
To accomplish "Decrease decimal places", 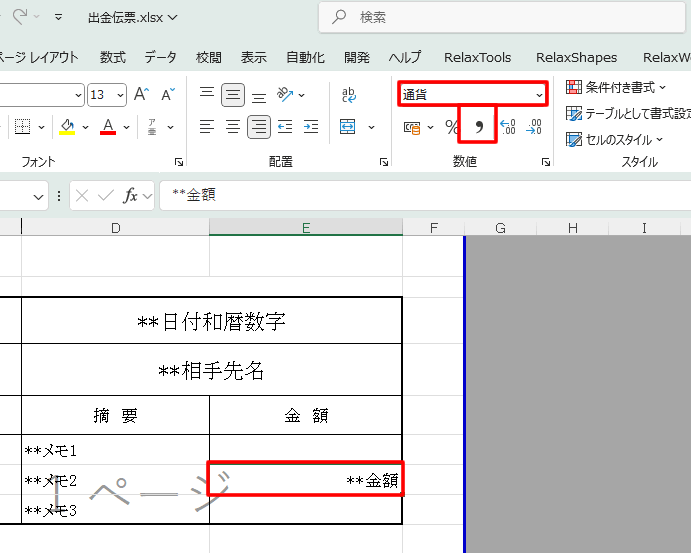I will click(x=534, y=127).
